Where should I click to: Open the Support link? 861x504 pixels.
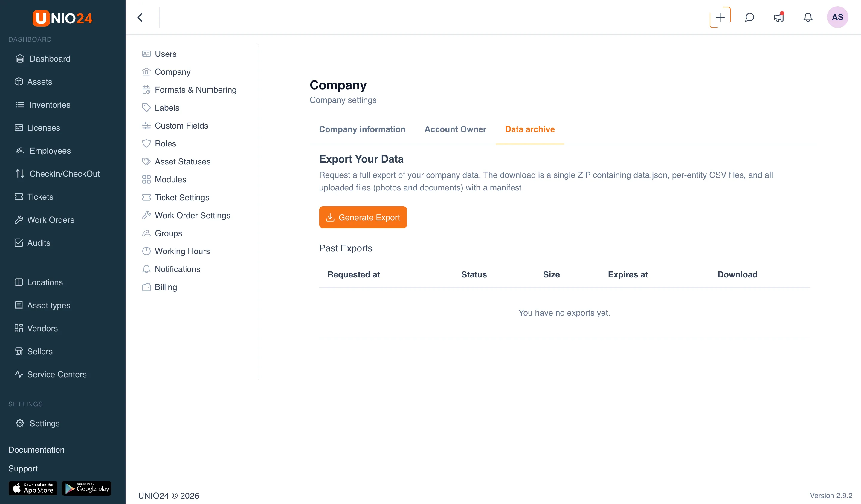tap(23, 468)
